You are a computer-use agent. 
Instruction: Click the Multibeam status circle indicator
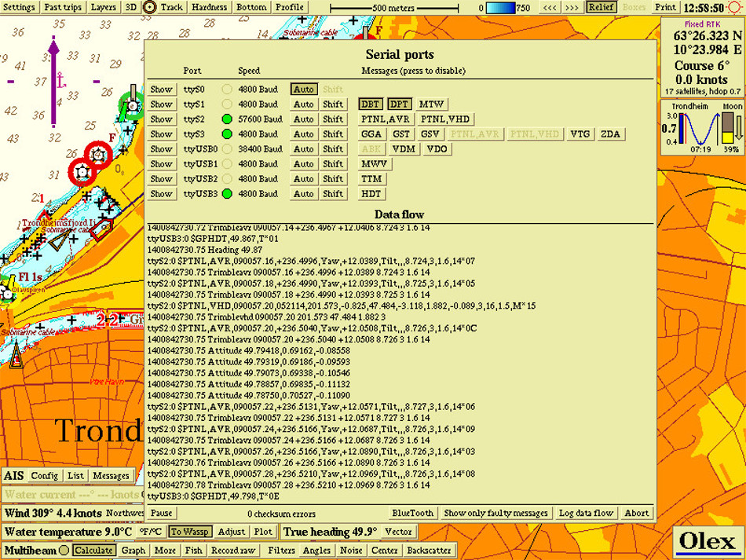[63, 551]
